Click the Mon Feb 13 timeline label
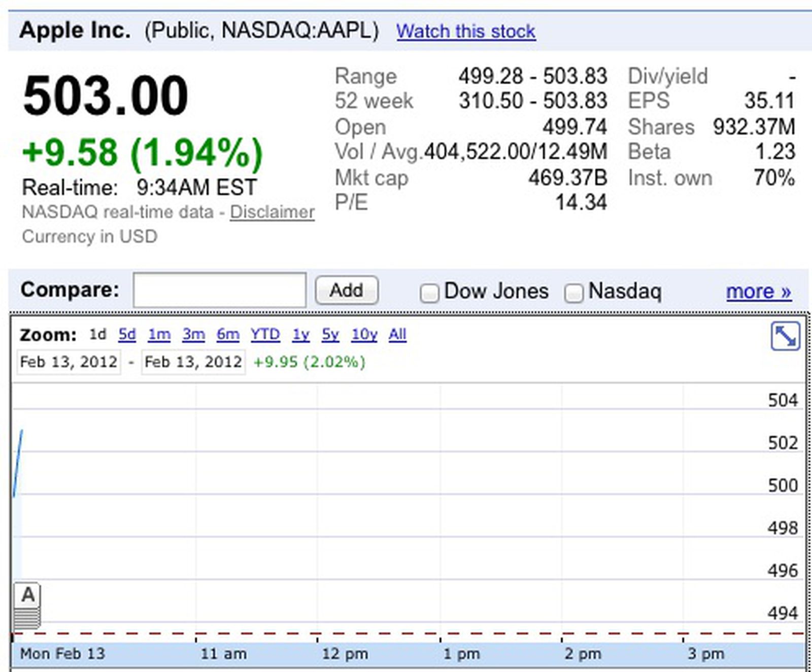This screenshot has width=812, height=672. click(x=62, y=653)
